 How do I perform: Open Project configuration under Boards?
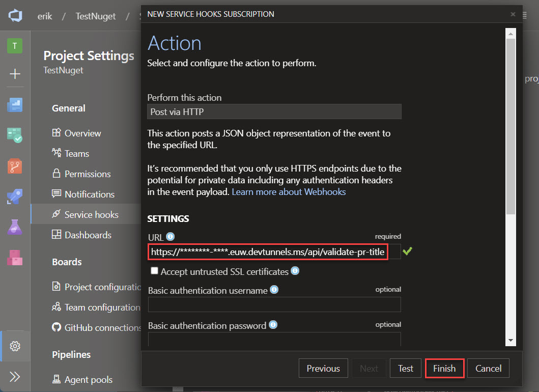(x=96, y=287)
